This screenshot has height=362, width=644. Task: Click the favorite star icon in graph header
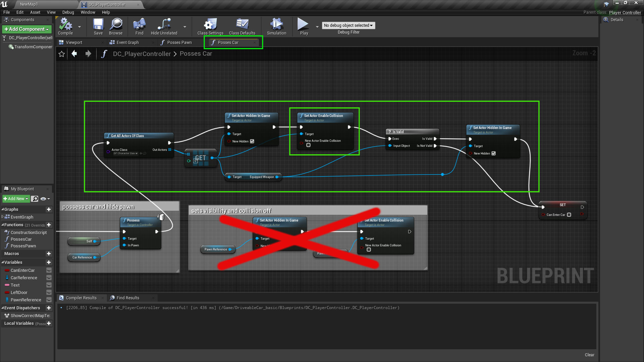pyautogui.click(x=62, y=54)
